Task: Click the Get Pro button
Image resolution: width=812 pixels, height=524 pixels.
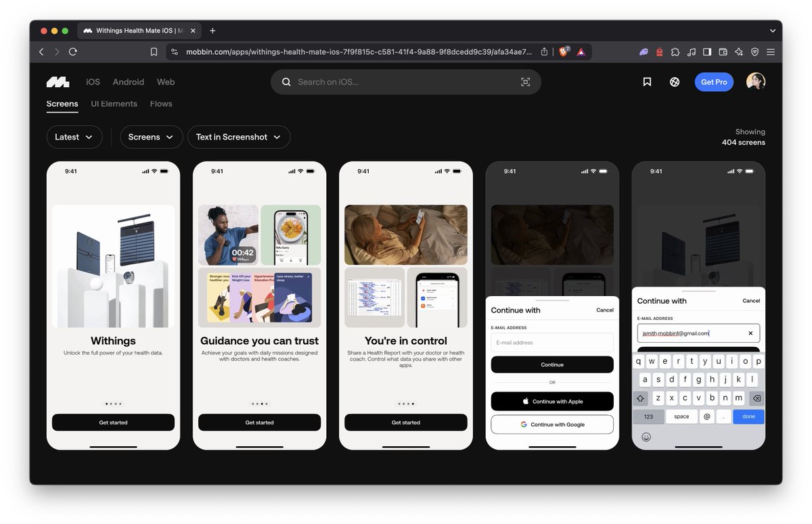Action: (x=714, y=82)
